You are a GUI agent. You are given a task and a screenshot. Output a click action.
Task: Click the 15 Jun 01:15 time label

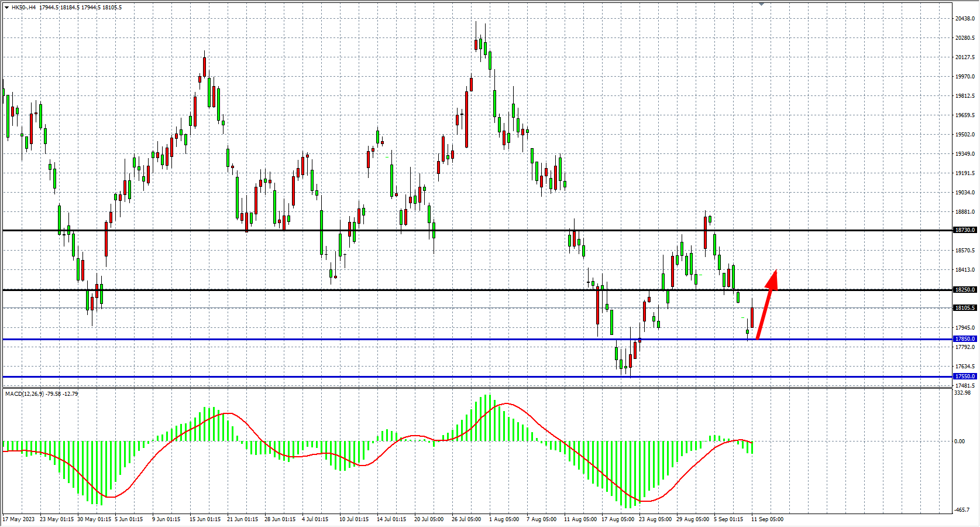205,519
